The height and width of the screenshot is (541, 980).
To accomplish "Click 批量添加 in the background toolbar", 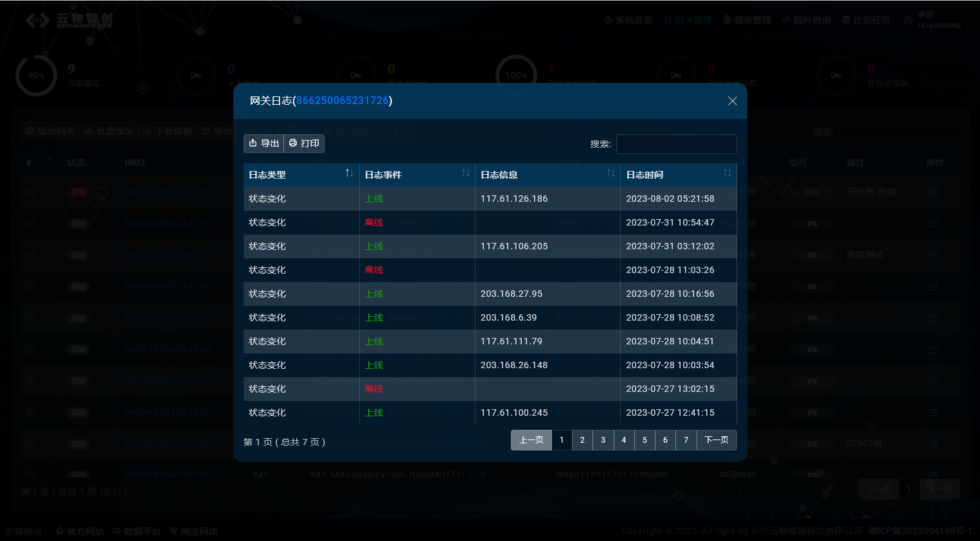I will tap(109, 131).
